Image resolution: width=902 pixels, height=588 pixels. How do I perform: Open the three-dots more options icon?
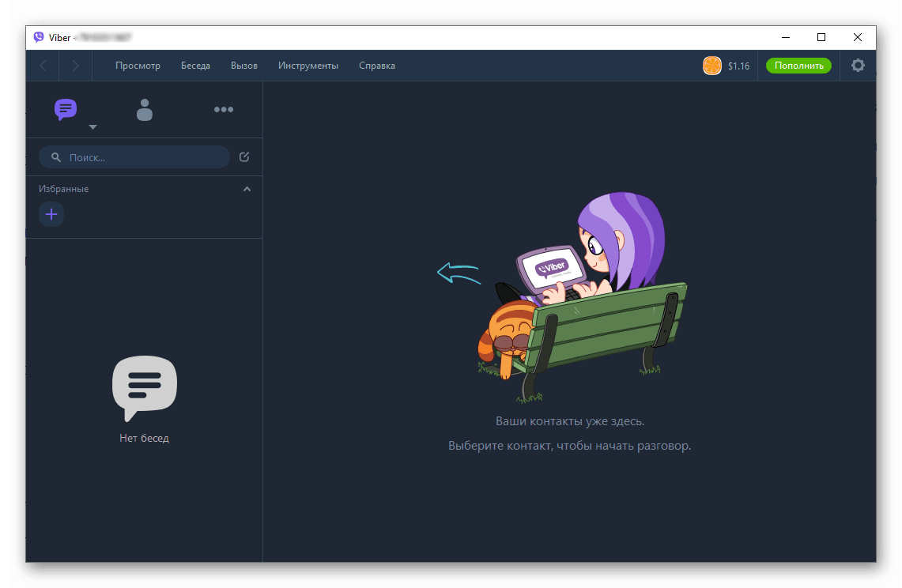tap(224, 110)
